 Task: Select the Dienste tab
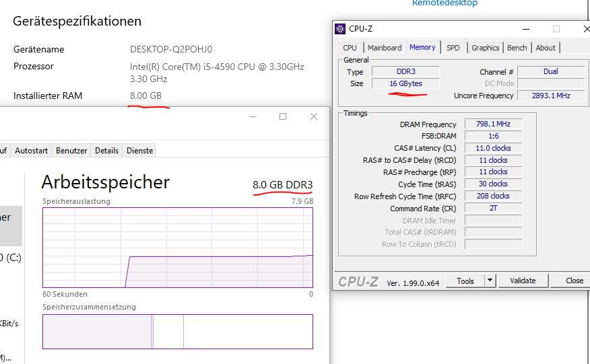tap(139, 151)
